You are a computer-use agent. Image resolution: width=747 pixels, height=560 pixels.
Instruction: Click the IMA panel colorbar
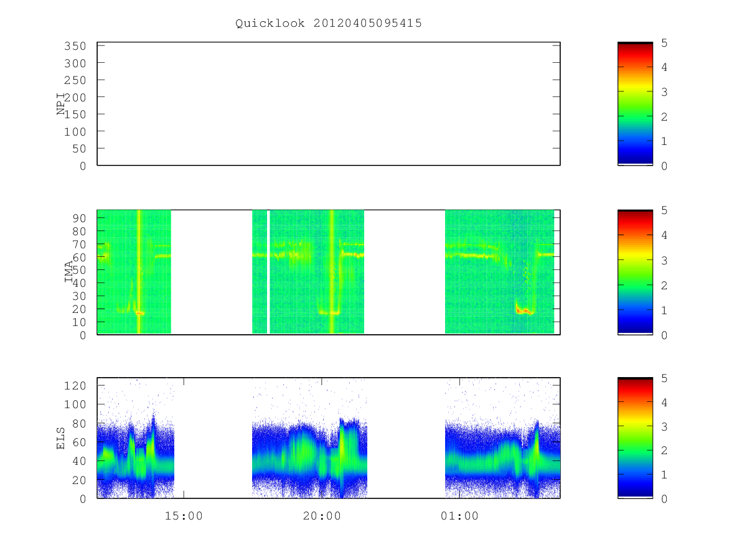635,273
